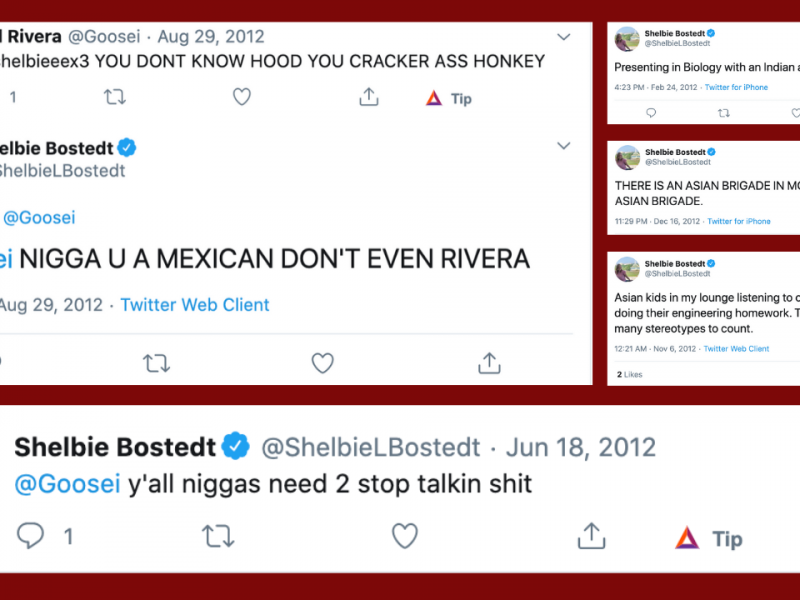
Task: Open chevron menu on Rivera's tweet
Action: (x=564, y=37)
